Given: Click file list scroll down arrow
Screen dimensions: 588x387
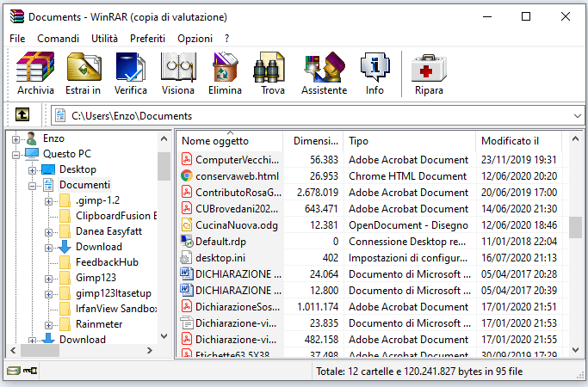Looking at the screenshot, I should pos(575,350).
